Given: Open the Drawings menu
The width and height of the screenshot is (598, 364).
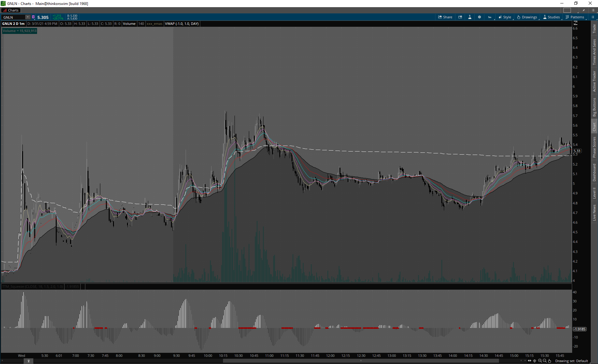Looking at the screenshot, I should point(527,17).
